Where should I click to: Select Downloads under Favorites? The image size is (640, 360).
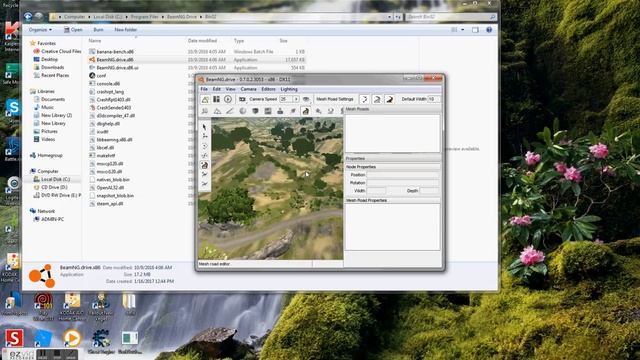click(x=49, y=67)
